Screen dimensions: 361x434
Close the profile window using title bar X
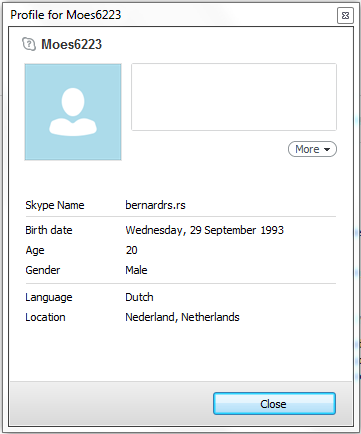coord(345,15)
